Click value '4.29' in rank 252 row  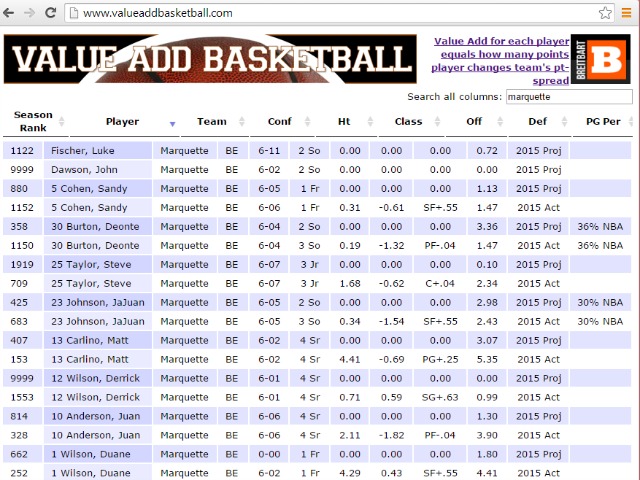point(350,473)
